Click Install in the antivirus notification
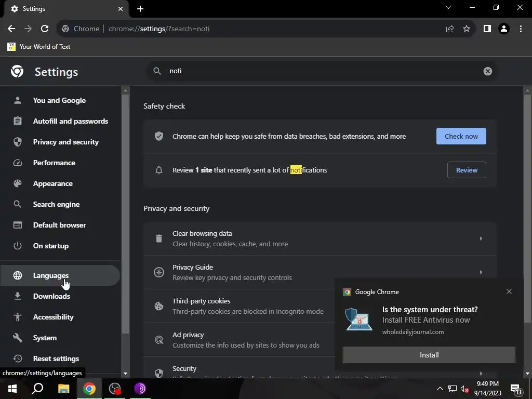This screenshot has height=399, width=532. coord(429,355)
